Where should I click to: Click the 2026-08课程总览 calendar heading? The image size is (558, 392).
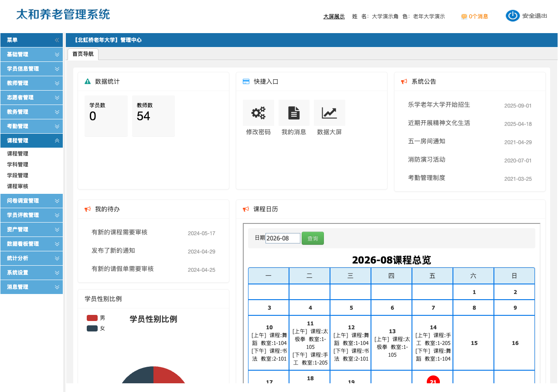[391, 260]
